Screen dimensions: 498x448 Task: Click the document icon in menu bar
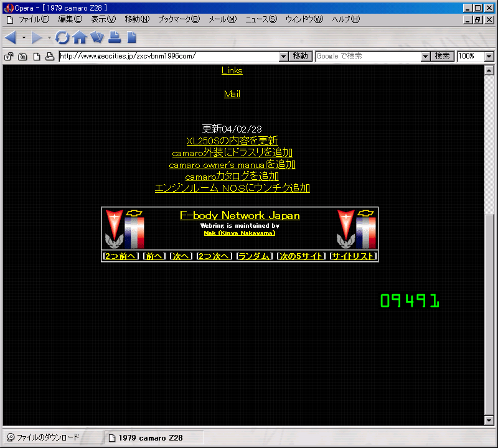10,20
